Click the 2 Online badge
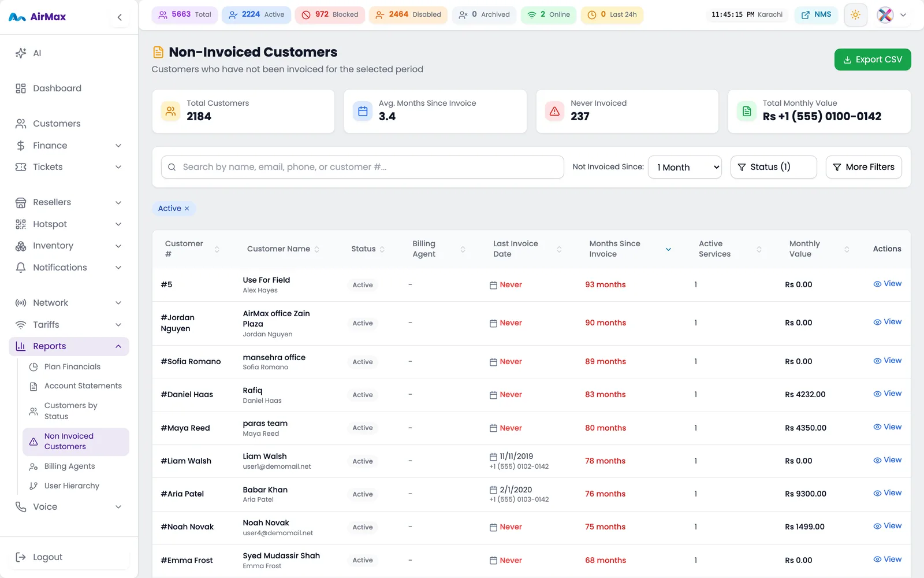924x578 pixels. point(549,14)
